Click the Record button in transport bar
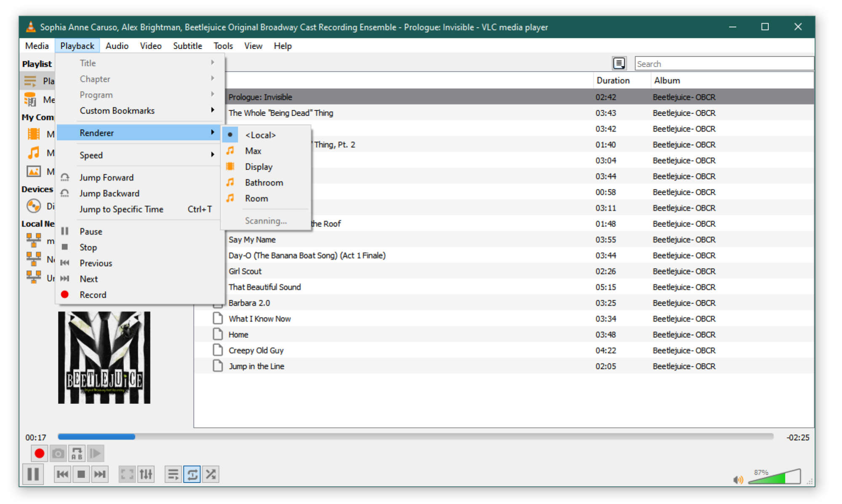842x504 pixels. click(x=38, y=455)
